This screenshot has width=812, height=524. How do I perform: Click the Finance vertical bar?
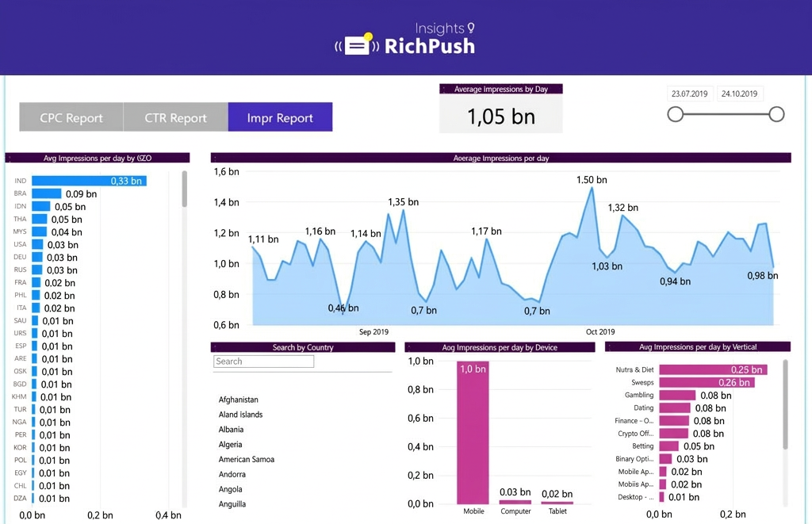674,421
